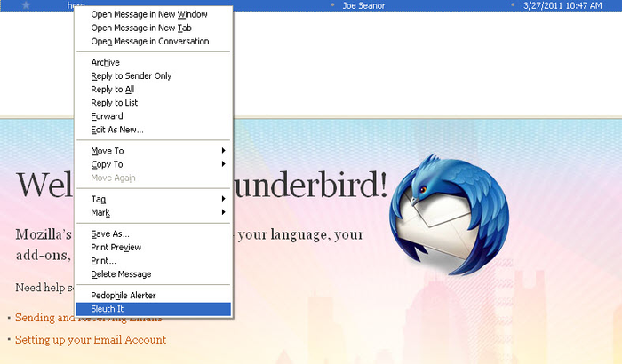Open Sending and Receiving Emails link

click(x=89, y=318)
